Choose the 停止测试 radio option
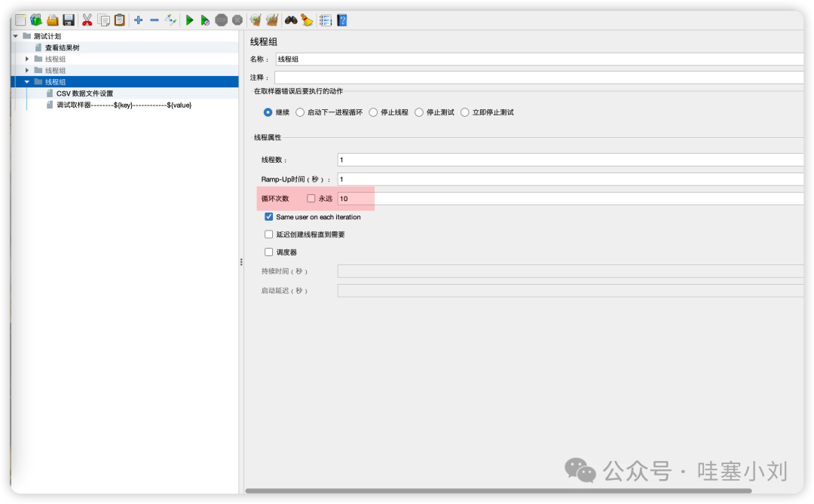814x504 pixels. click(419, 112)
